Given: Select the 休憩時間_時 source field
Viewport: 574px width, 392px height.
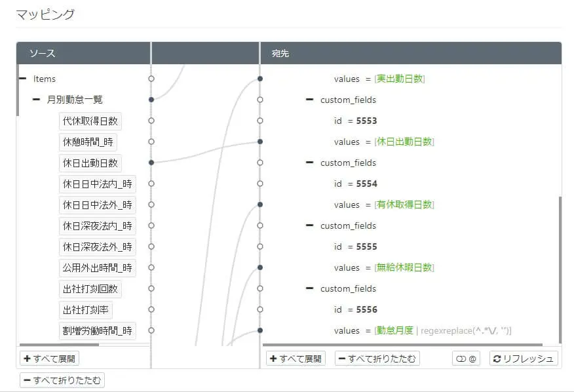Looking at the screenshot, I should click(88, 142).
